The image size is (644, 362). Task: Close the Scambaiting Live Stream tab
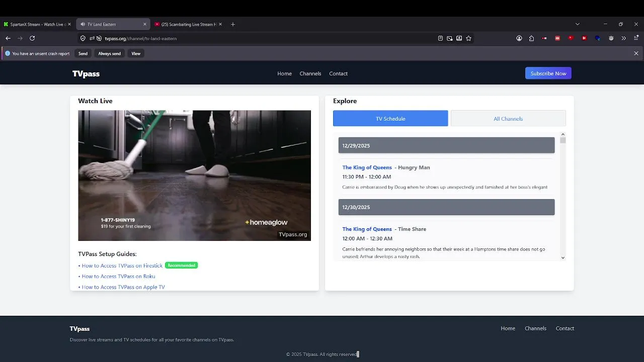[x=220, y=24]
